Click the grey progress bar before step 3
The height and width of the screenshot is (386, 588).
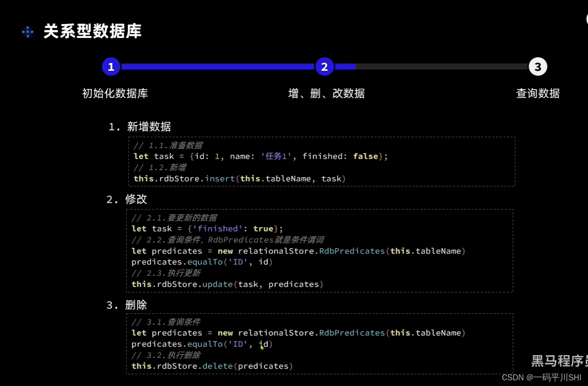point(442,67)
